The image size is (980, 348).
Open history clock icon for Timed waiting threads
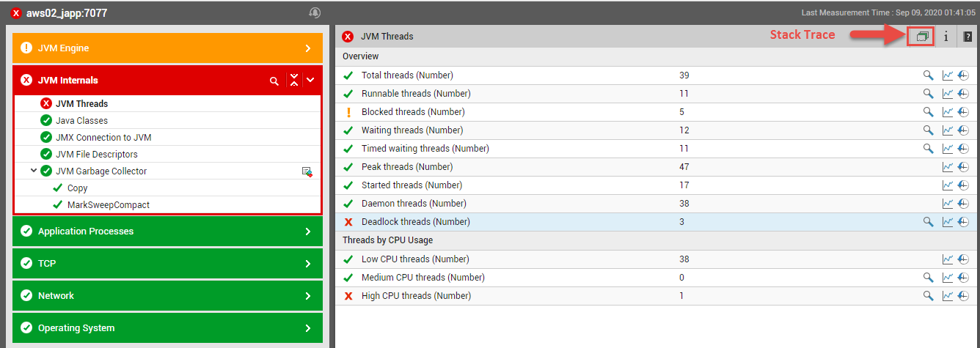pyautogui.click(x=964, y=149)
